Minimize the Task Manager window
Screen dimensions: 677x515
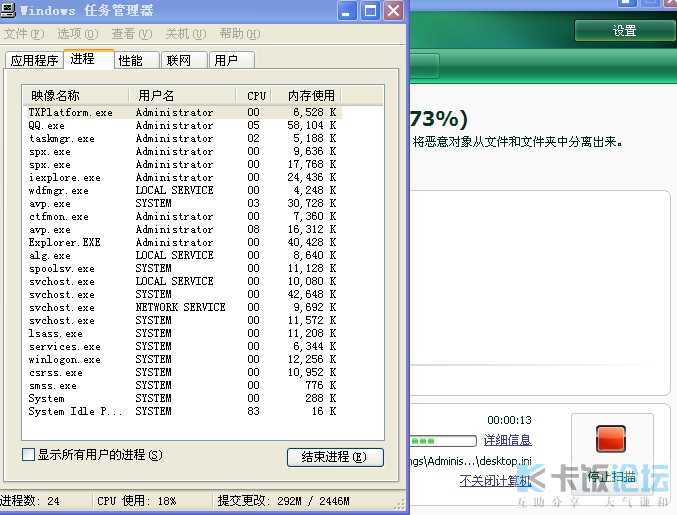[346, 10]
